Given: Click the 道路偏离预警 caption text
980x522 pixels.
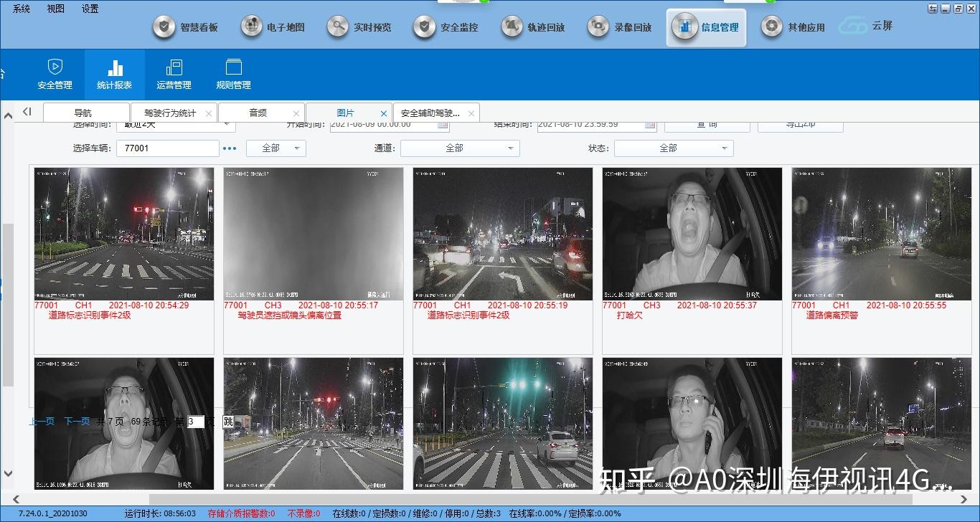Looking at the screenshot, I should (831, 315).
